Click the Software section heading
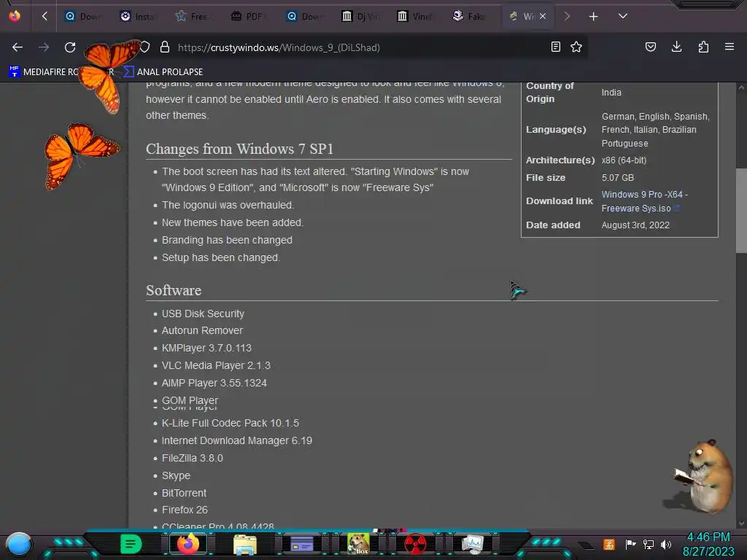 174,290
